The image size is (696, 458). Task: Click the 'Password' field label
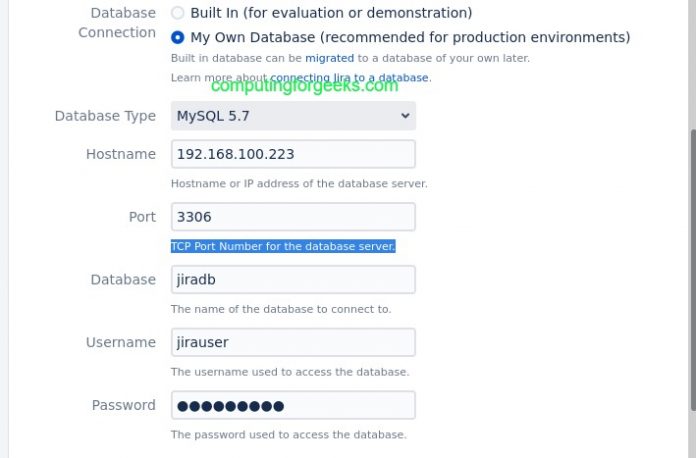pos(123,406)
